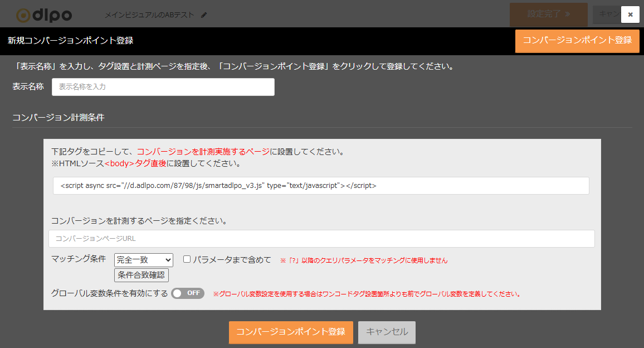Click the bottom キャンセル button
This screenshot has height=348, width=644.
[x=387, y=332]
